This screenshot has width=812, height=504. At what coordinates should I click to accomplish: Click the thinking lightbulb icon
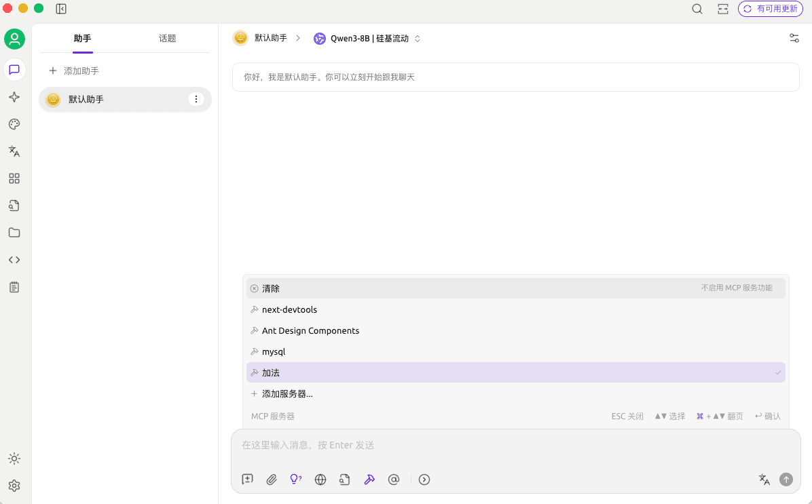coord(296,480)
